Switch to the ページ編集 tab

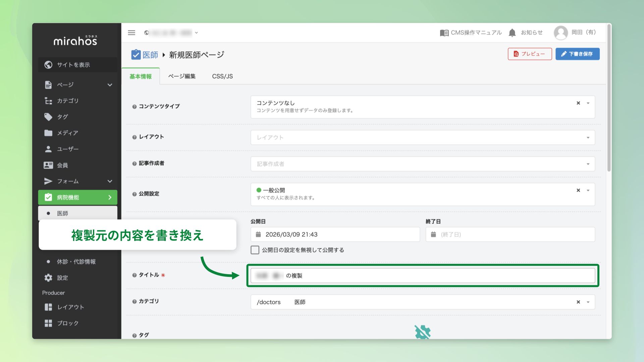(182, 76)
